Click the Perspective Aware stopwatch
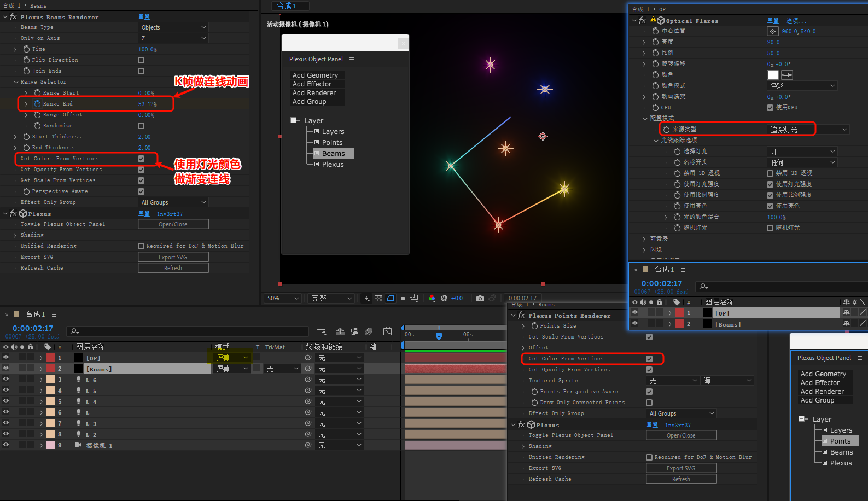Screen dimensions: 868x501 (x=26, y=191)
